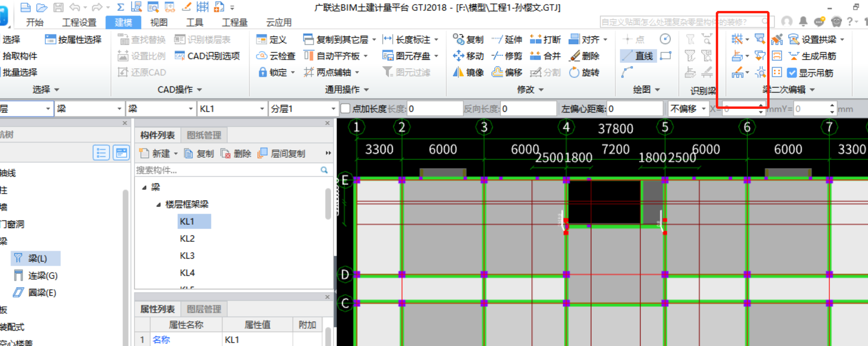Open the 不偏移 offset dropdown
The image size is (868, 346).
688,109
